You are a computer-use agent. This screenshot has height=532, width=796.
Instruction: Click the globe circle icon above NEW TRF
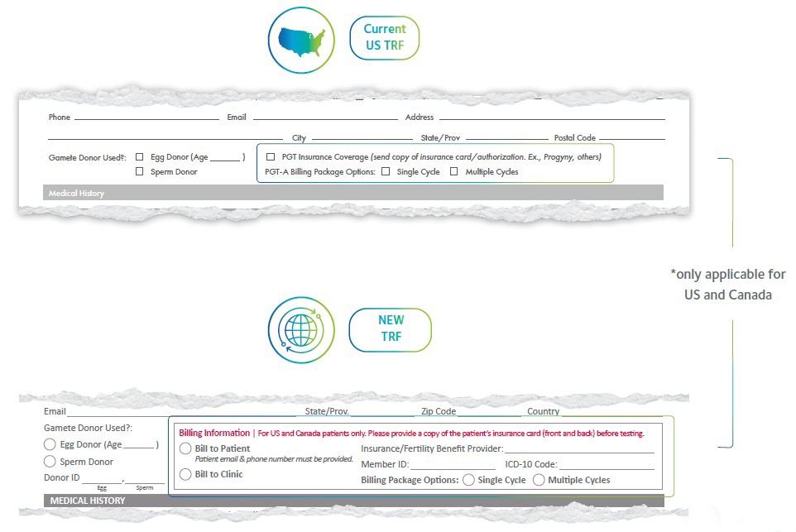[301, 329]
